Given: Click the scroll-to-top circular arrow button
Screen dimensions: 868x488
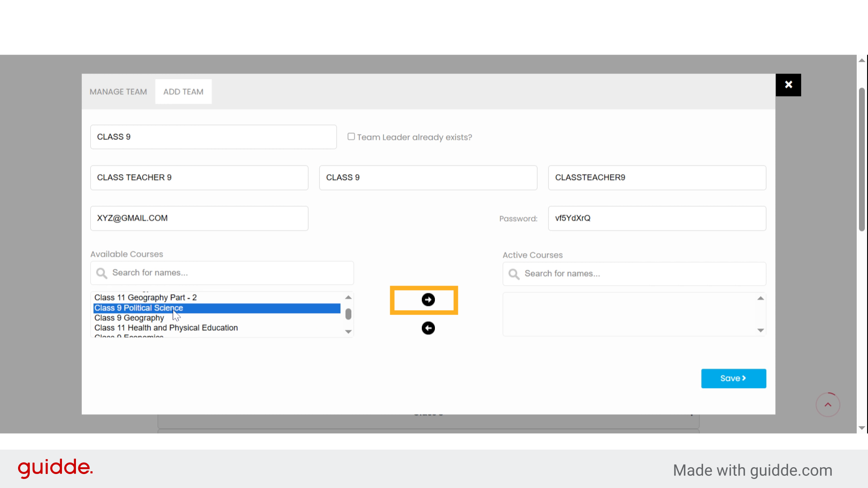Looking at the screenshot, I should (x=827, y=404).
